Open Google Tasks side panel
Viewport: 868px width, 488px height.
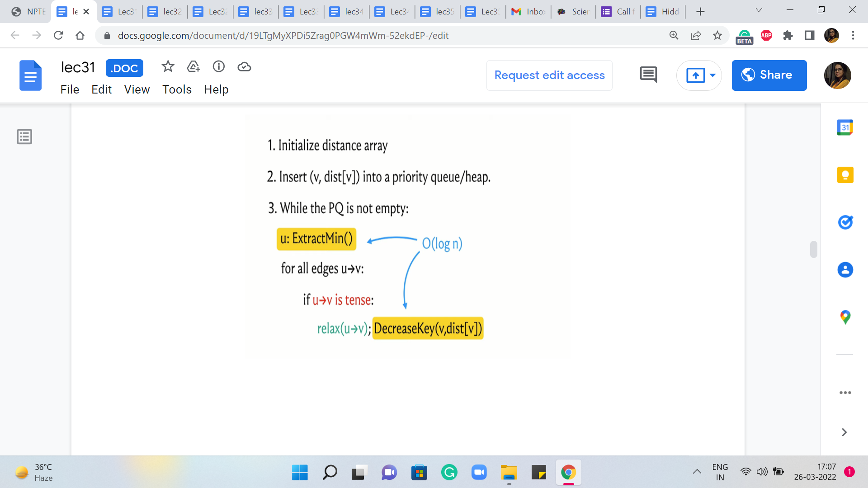click(x=845, y=222)
